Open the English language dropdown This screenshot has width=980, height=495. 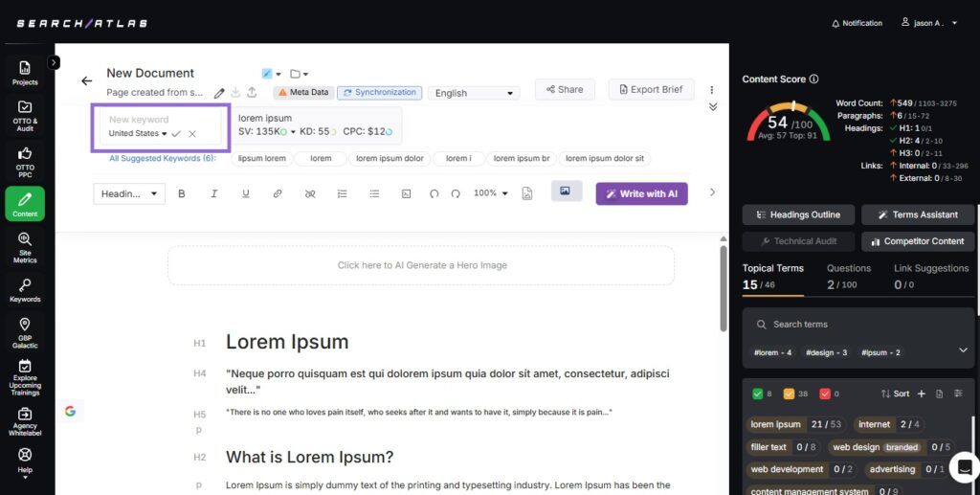pyautogui.click(x=474, y=93)
